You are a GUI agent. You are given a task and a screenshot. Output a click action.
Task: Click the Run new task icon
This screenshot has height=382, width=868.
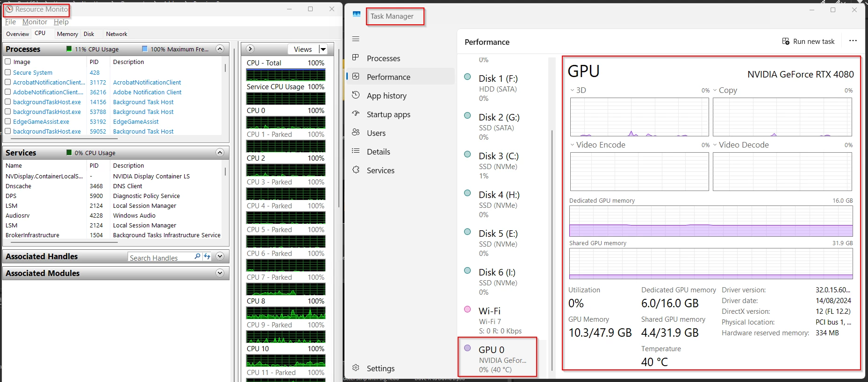click(x=786, y=42)
